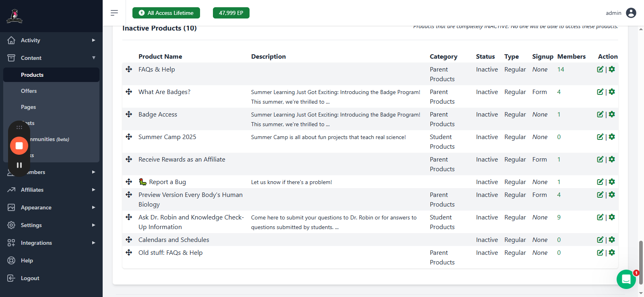Click the edit icon for FAQs & Help
This screenshot has height=297, width=644.
600,70
